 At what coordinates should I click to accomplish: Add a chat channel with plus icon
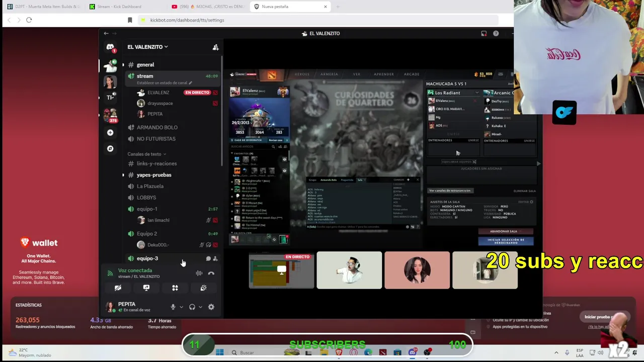[408, 179]
